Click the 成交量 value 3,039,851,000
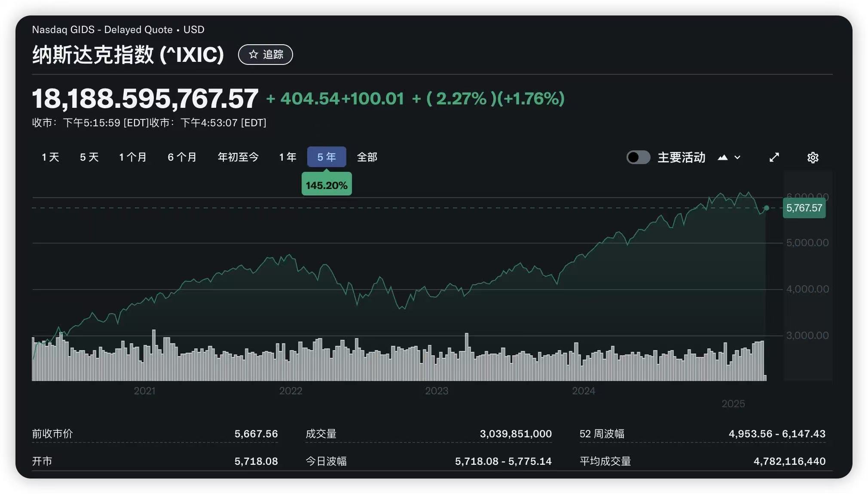The image size is (868, 494). (516, 434)
